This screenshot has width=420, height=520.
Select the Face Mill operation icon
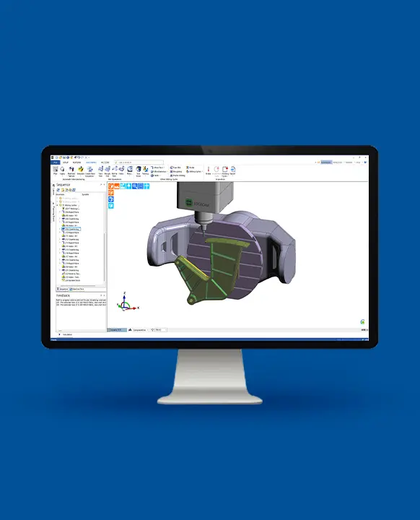point(100,171)
